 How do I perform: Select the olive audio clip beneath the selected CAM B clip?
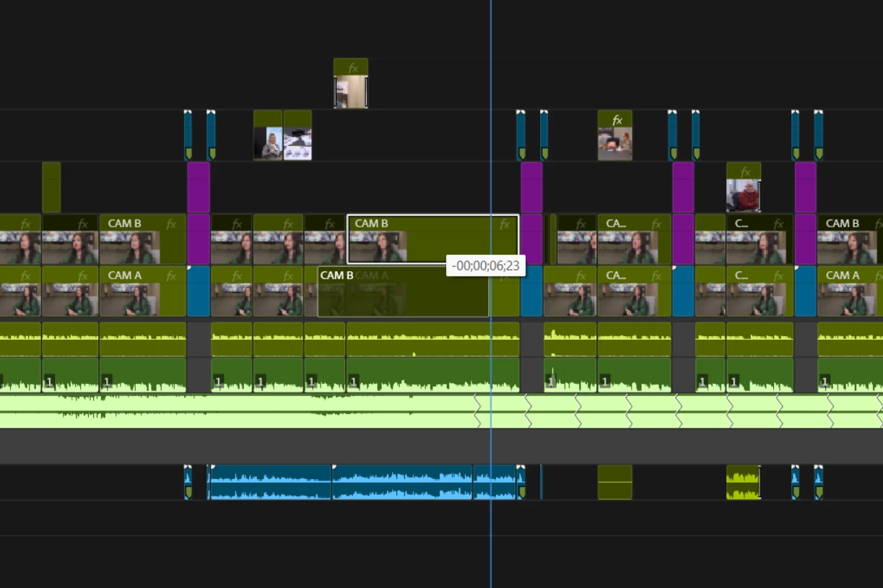[x=433, y=339]
